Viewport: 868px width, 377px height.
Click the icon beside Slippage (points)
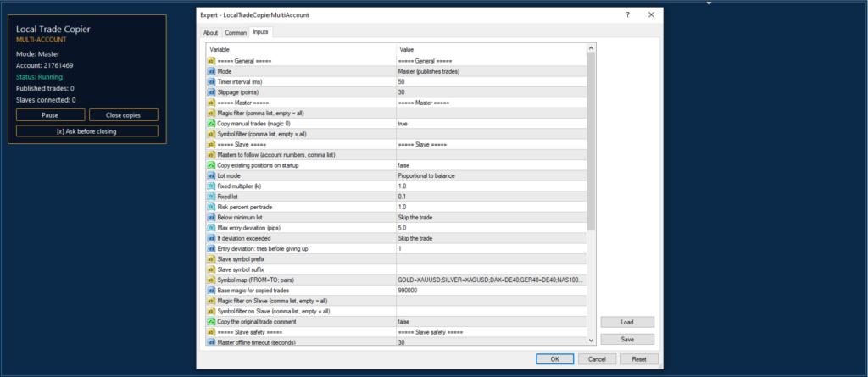pos(211,92)
